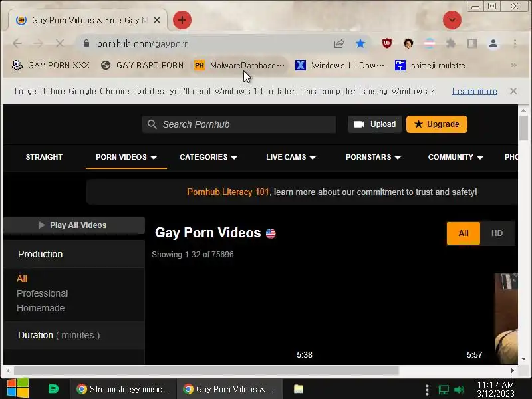Click the magnifier icon in the search box

[152, 124]
